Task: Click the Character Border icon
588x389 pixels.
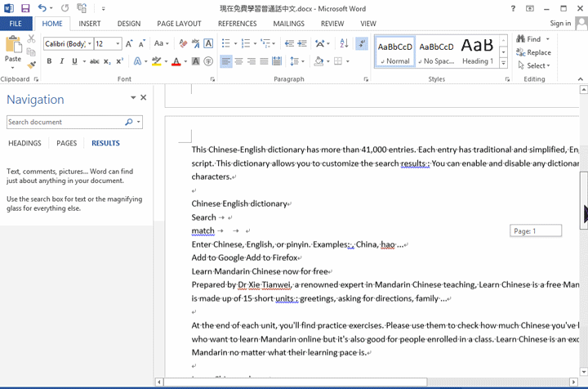Action: coord(208,43)
